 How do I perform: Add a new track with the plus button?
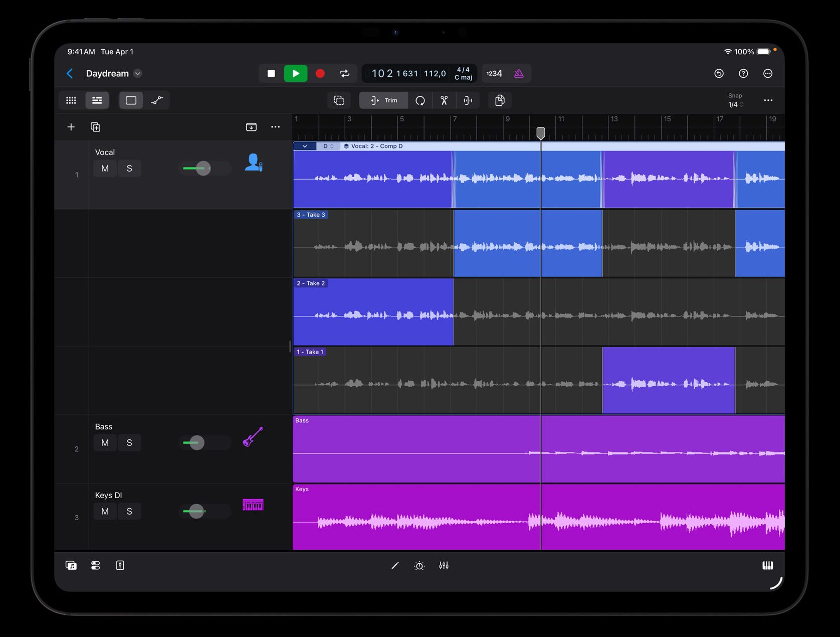tap(71, 127)
